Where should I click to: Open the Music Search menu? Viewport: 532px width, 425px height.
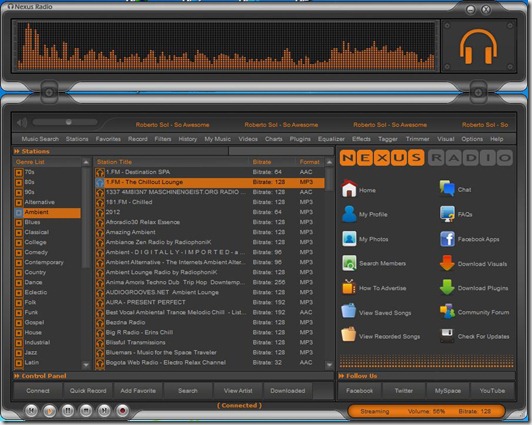[x=40, y=139]
